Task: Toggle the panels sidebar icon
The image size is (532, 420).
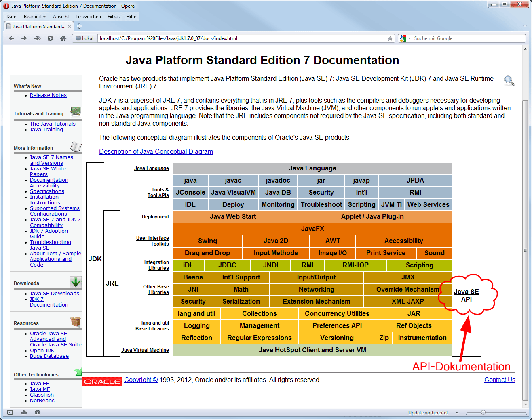Action: (10, 412)
